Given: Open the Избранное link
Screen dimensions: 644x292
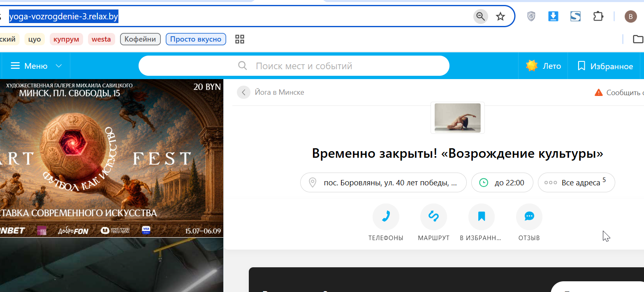Looking at the screenshot, I should pyautogui.click(x=605, y=66).
